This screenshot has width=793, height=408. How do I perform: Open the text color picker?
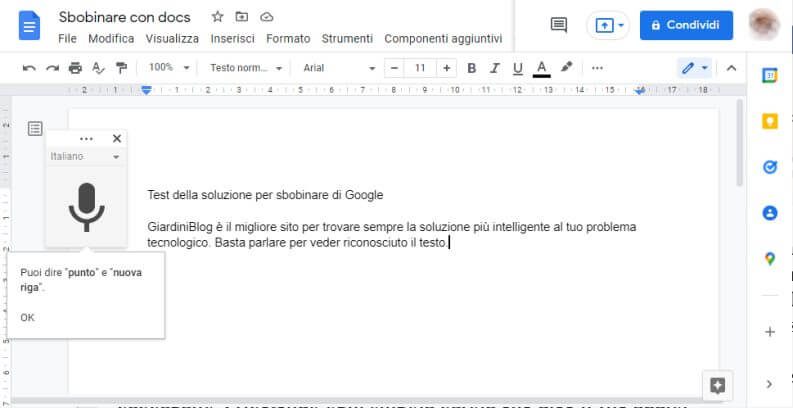[x=542, y=68]
